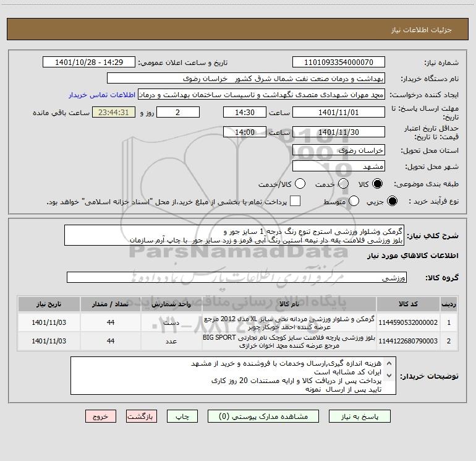Click the شهر محل تحویل field مشهد
The width and height of the screenshot is (476, 461).
click(x=339, y=166)
